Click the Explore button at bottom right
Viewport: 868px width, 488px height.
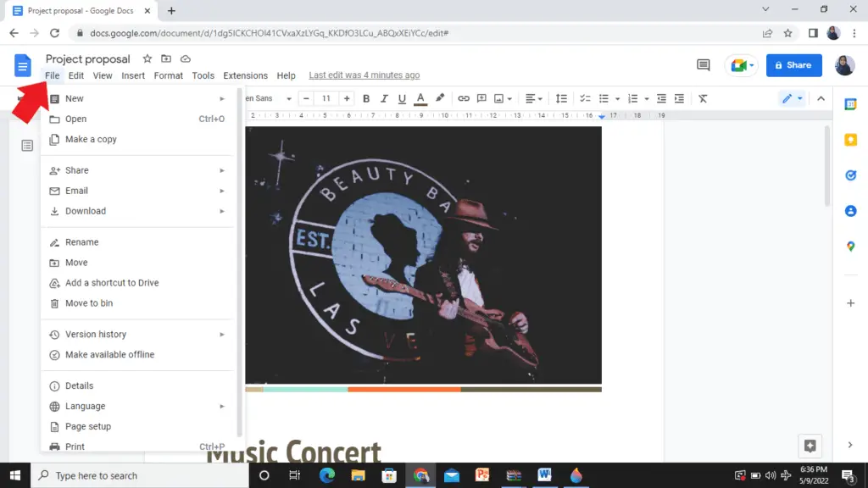pyautogui.click(x=810, y=446)
